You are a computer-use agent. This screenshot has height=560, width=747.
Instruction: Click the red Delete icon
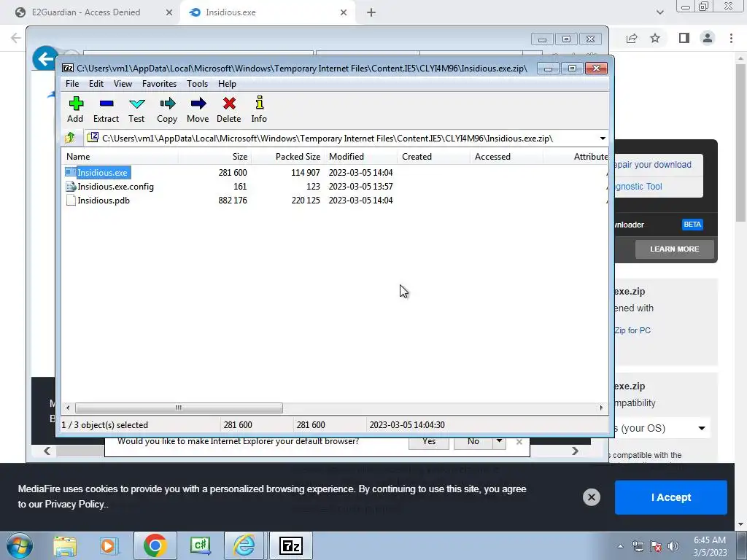228,109
